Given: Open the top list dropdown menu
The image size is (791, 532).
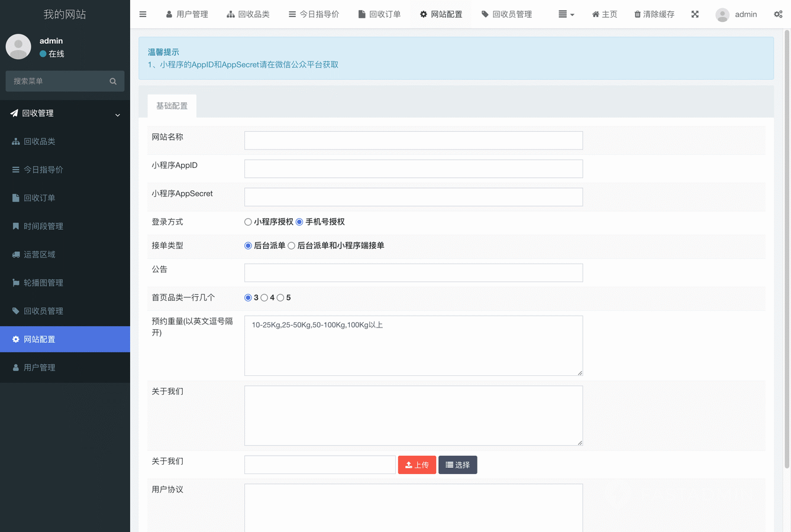Looking at the screenshot, I should tap(566, 14).
